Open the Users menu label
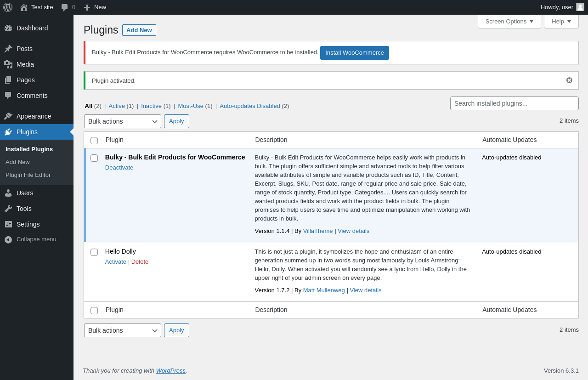 click(25, 193)
